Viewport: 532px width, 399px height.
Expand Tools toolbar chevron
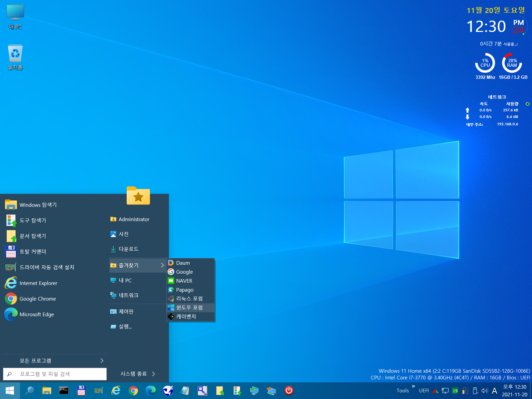[x=413, y=386]
